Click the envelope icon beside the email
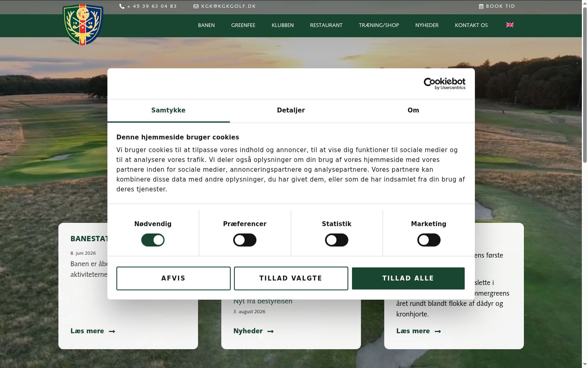 [x=196, y=6]
